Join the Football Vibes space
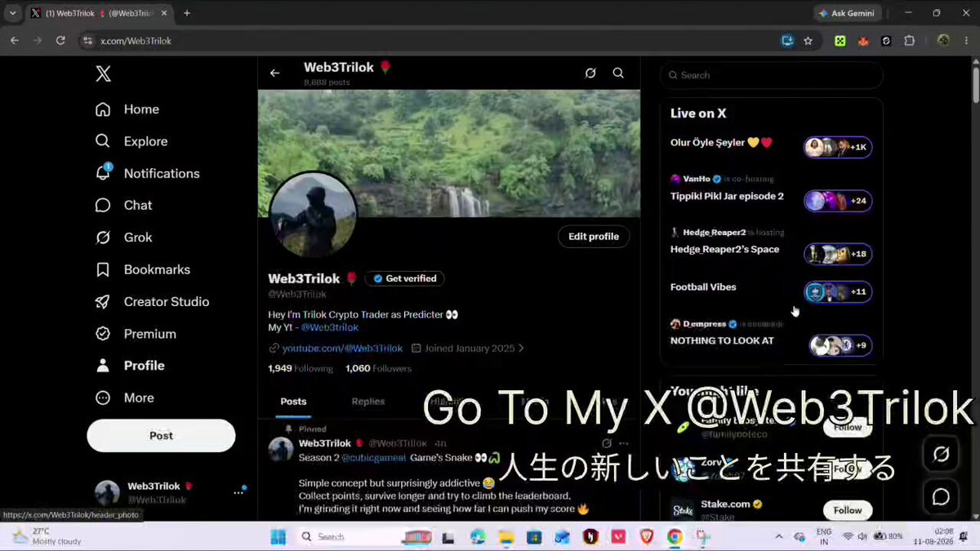Image resolution: width=980 pixels, height=551 pixels. pyautogui.click(x=838, y=291)
